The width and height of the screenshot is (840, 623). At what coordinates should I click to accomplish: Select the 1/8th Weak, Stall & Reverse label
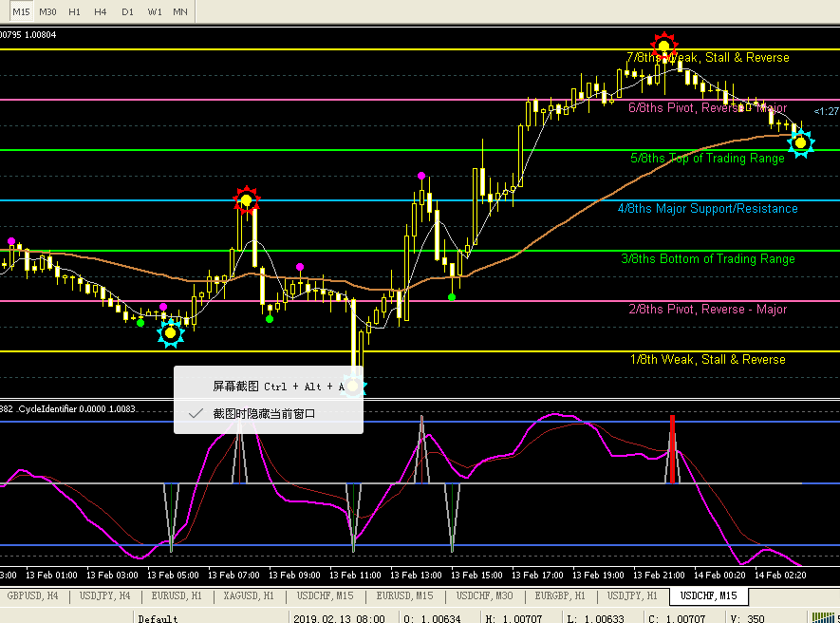click(x=708, y=360)
